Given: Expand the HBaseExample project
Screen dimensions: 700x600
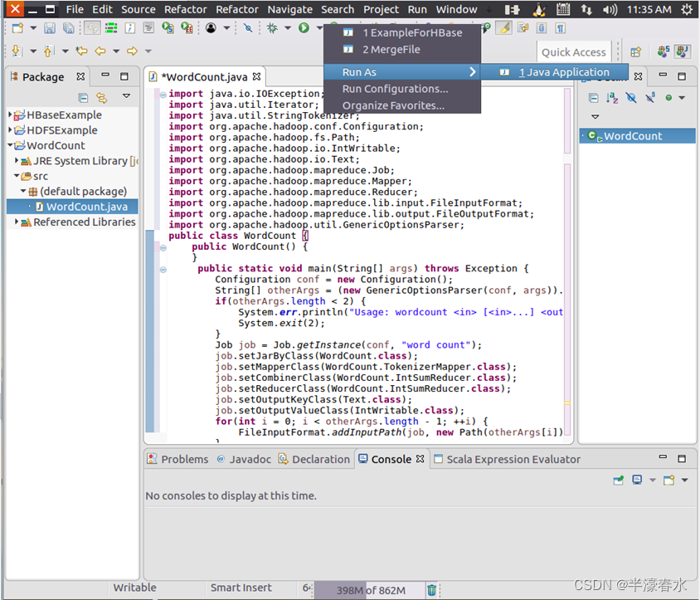Looking at the screenshot, I should tap(10, 115).
